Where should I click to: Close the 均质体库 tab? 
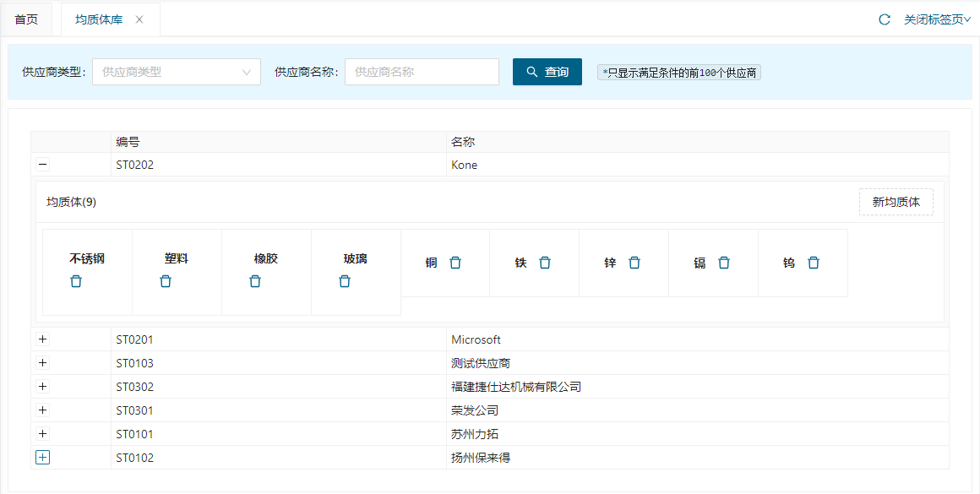point(139,19)
